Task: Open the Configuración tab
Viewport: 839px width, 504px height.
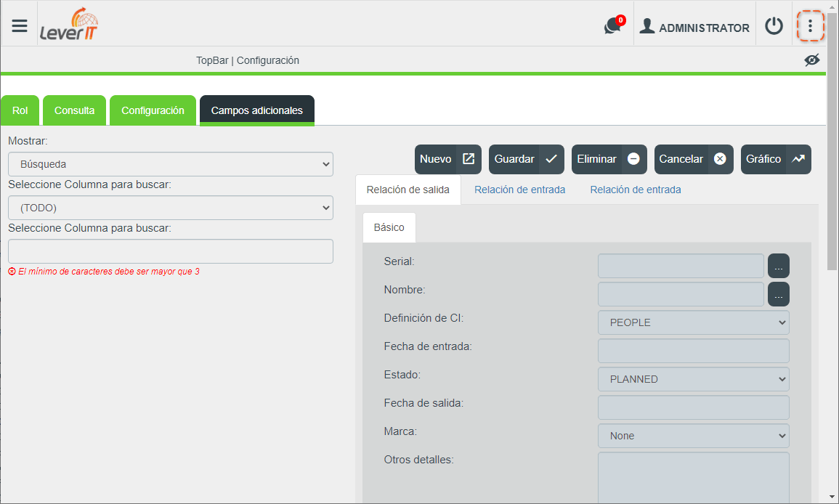Action: tap(153, 111)
